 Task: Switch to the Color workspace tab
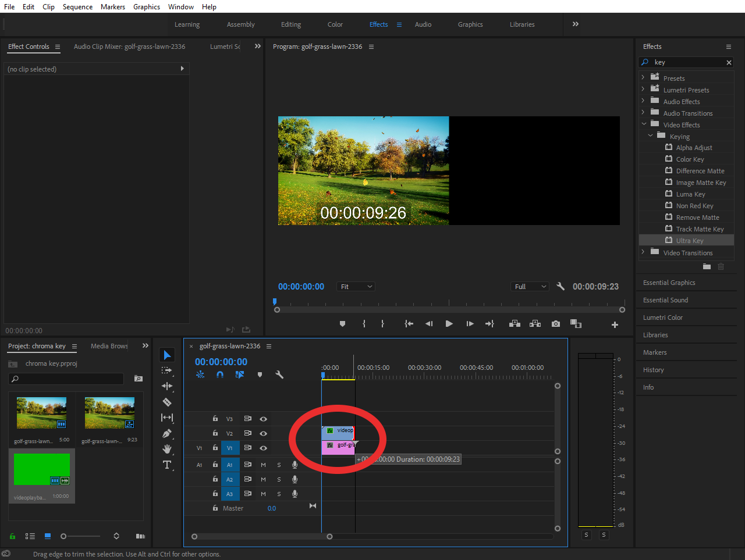[x=335, y=24]
